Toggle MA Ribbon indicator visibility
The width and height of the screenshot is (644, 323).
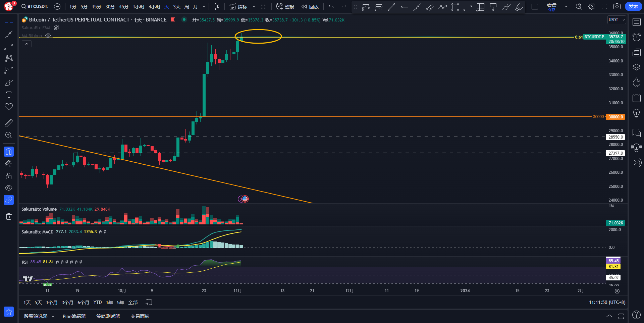[48, 36]
